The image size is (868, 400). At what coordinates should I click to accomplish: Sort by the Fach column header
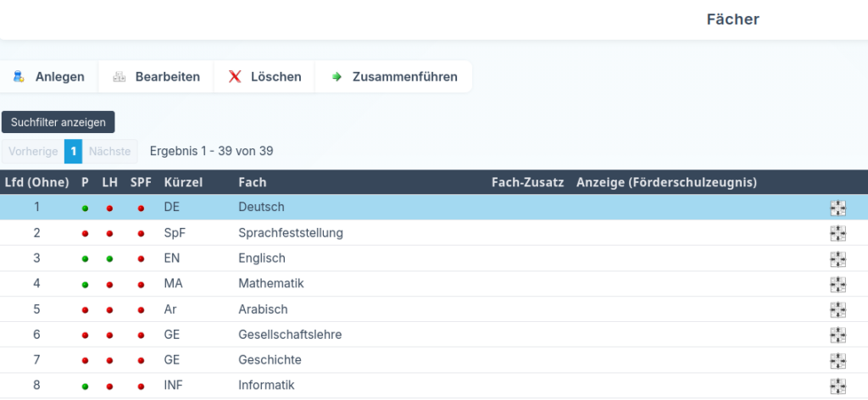[253, 182]
